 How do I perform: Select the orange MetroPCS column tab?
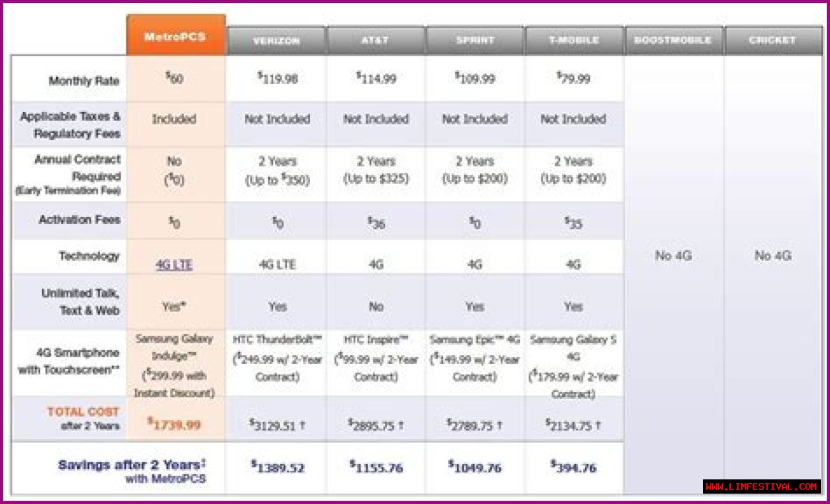[x=175, y=36]
